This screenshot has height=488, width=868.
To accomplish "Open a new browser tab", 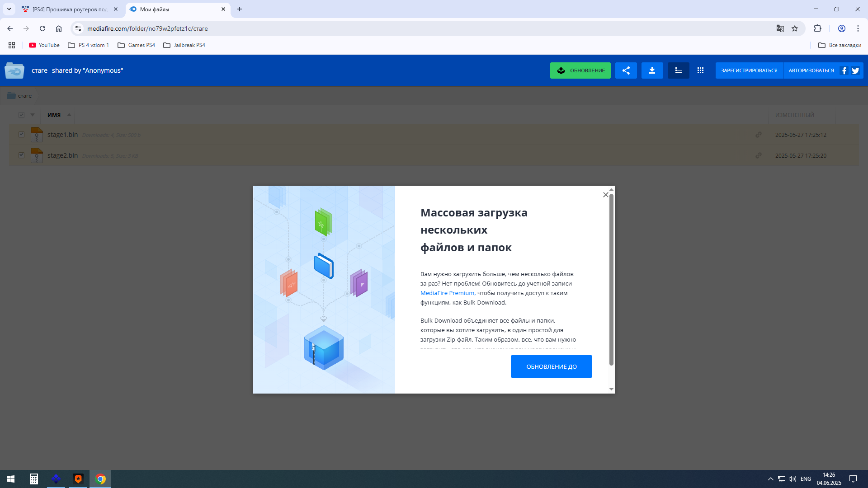I will click(240, 9).
